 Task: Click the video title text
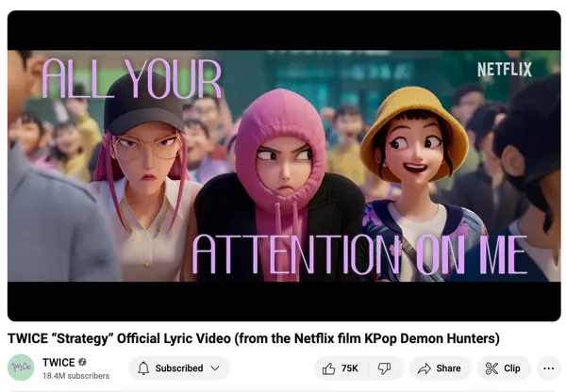coord(254,338)
